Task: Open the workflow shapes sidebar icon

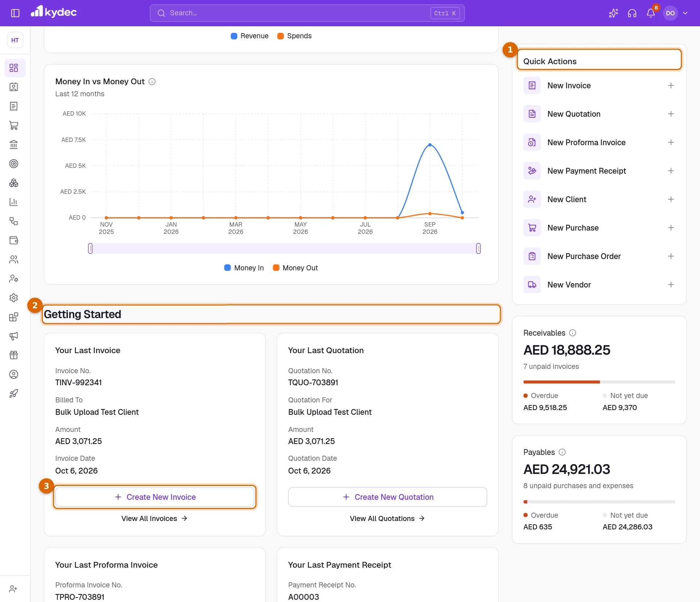Action: click(x=14, y=221)
